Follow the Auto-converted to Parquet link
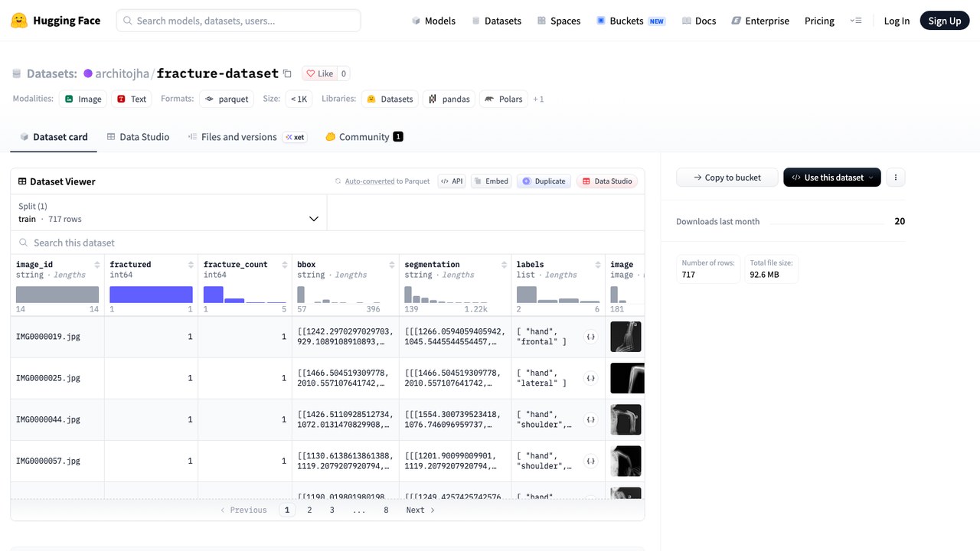 click(387, 181)
